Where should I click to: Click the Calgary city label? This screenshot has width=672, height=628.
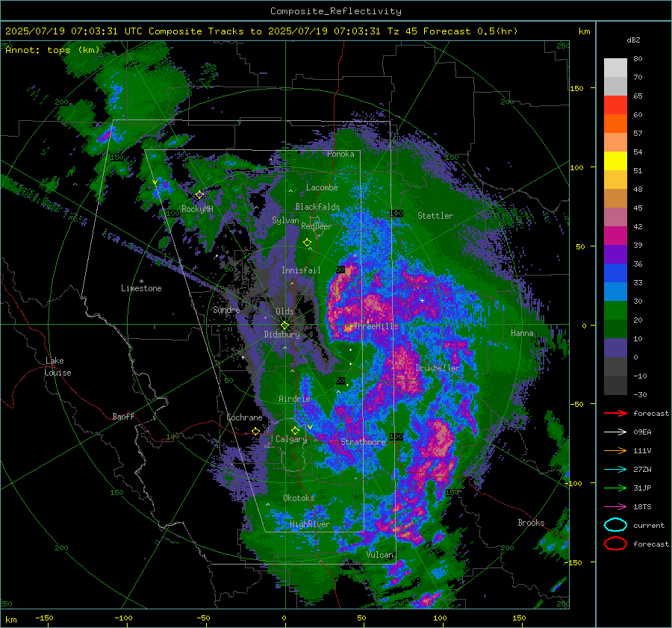click(x=291, y=439)
